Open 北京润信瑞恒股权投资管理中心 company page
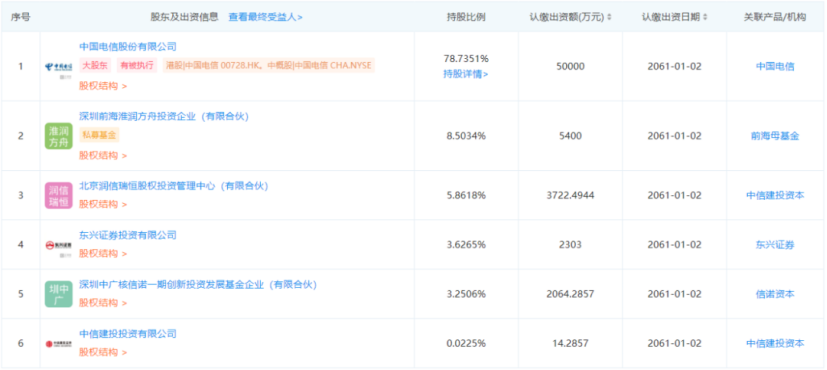 click(x=174, y=186)
